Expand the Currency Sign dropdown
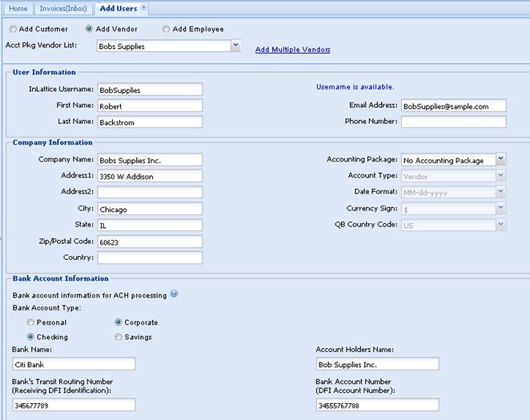The width and height of the screenshot is (530, 420). (x=500, y=208)
